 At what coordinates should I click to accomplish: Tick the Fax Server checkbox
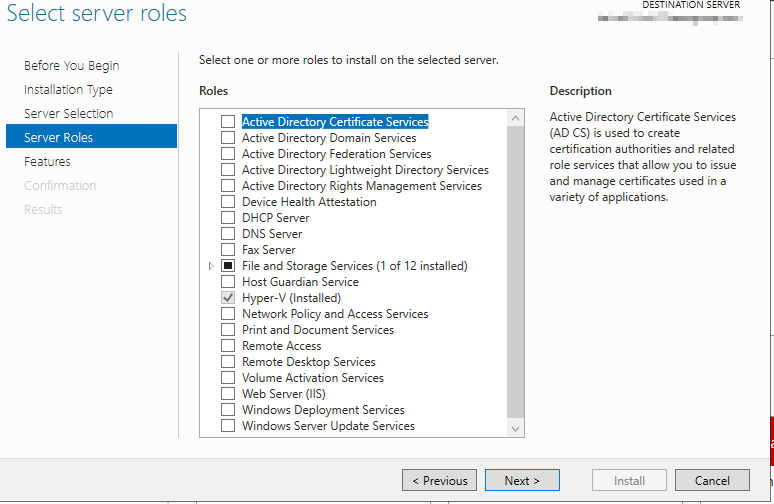pyautogui.click(x=228, y=250)
